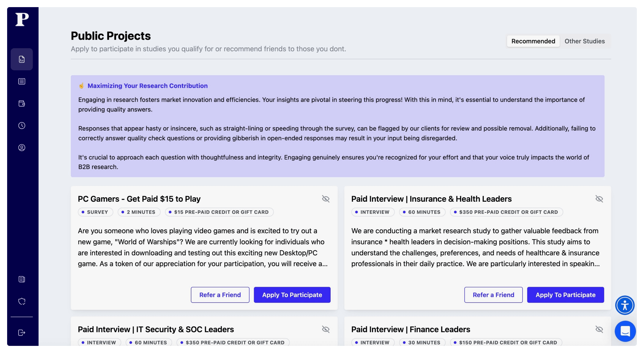Viewport: 644px width, 353px height.
Task: Click the P logo at top left
Action: coord(22,20)
